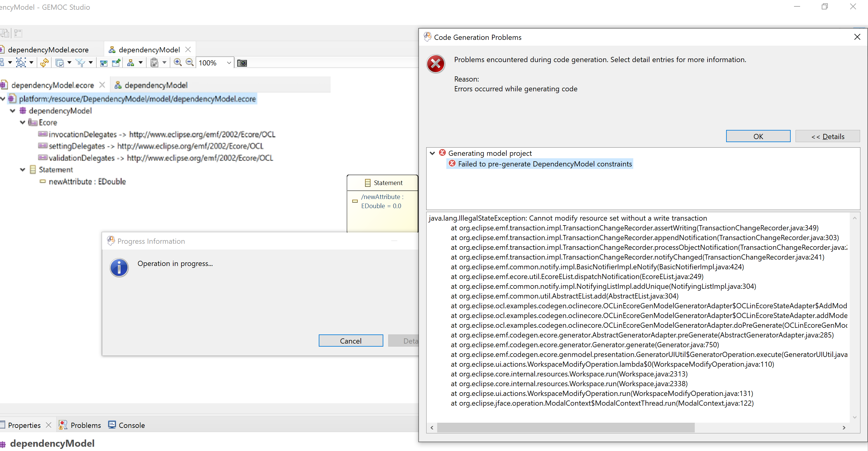The height and width of the screenshot is (451, 868).
Task: Click the greyed table-copy icon in the top toolbar
Action: [5, 33]
